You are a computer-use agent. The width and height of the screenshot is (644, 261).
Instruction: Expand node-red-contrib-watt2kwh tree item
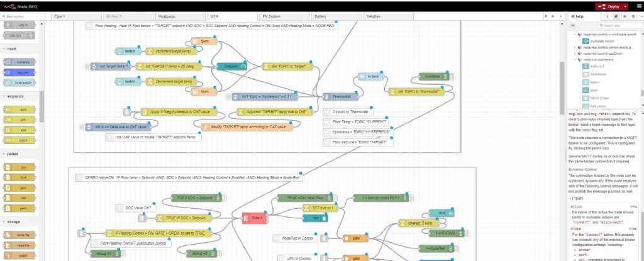click(575, 53)
